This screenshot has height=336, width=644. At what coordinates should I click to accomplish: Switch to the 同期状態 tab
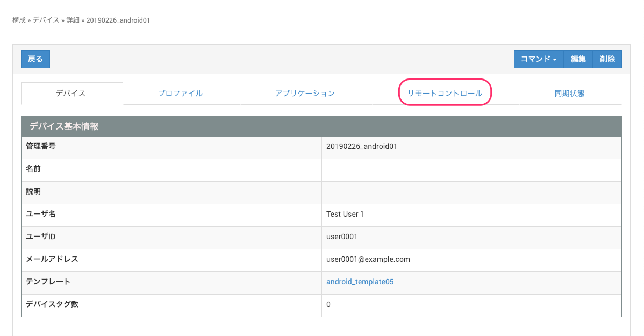(x=569, y=94)
